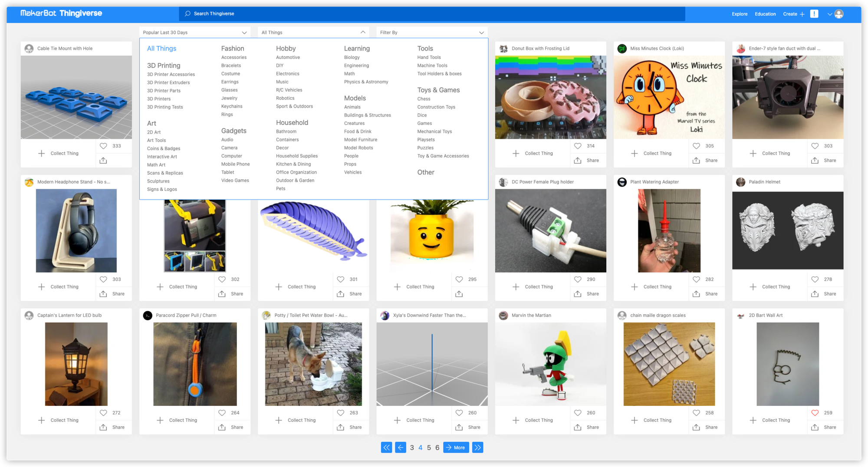Image resolution: width=868 pixels, height=467 pixels.
Task: Click the Create plus icon in the header
Action: coord(801,13)
